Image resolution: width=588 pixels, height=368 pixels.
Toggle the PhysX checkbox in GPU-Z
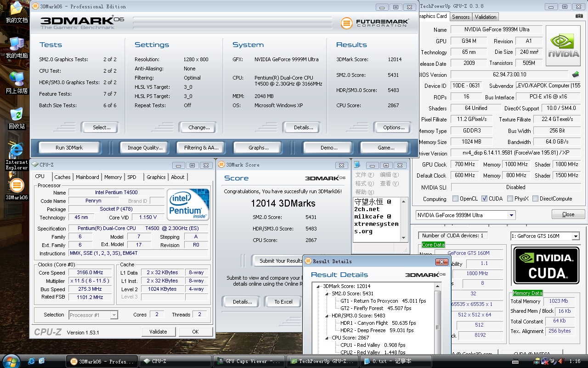tap(510, 199)
